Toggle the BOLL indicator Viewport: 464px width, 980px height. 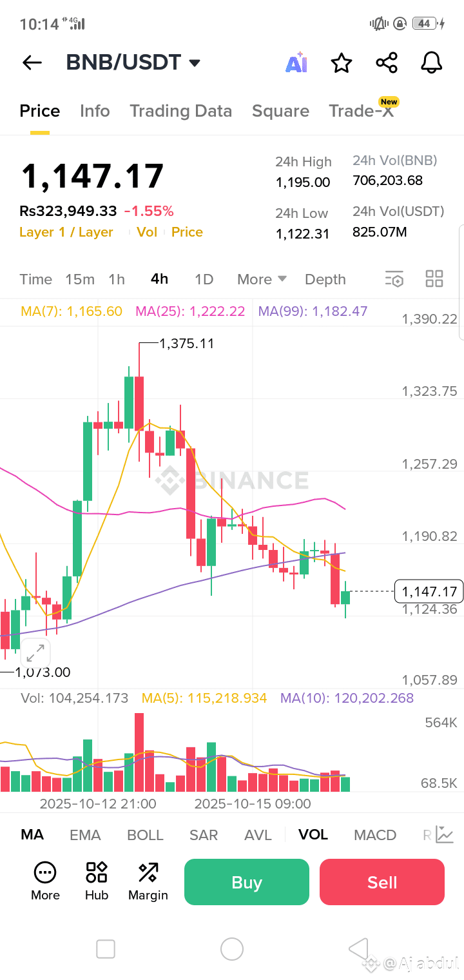(145, 835)
